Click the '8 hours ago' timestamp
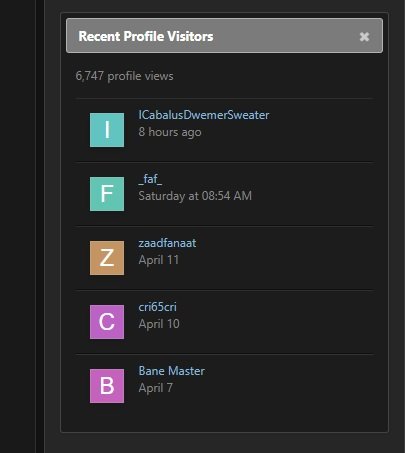This screenshot has width=405, height=453. pos(170,132)
